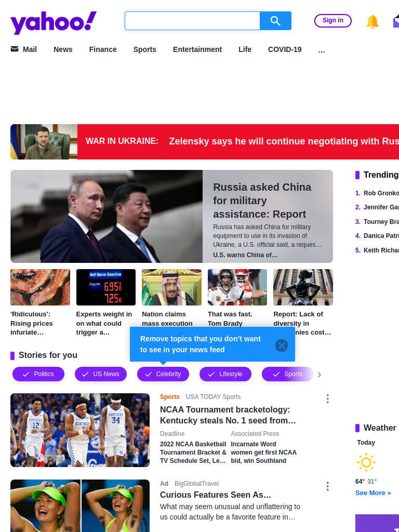Viewport: 399px width, 532px height.
Task: Open the gasoline price sign thumbnail
Action: [x=106, y=287]
